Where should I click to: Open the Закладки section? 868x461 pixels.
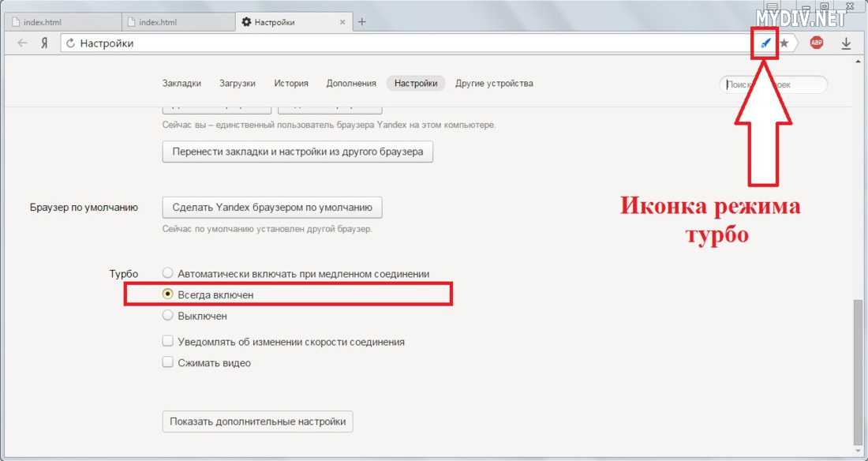pos(181,84)
